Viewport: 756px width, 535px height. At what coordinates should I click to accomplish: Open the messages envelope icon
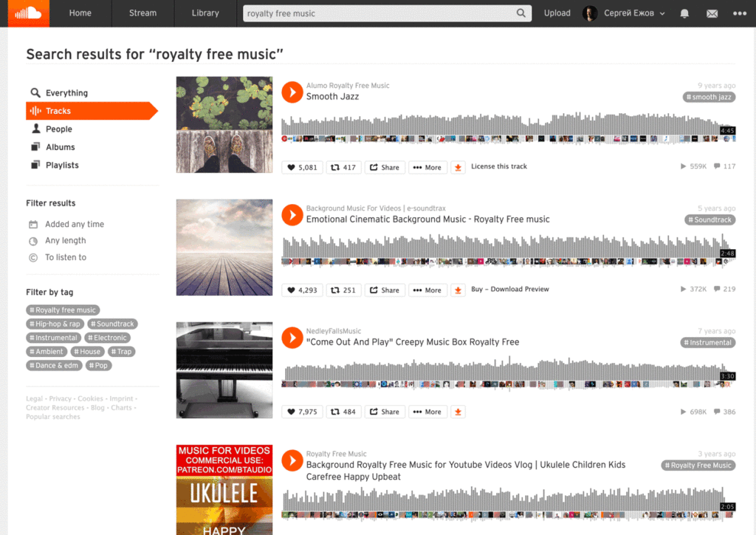pyautogui.click(x=712, y=13)
